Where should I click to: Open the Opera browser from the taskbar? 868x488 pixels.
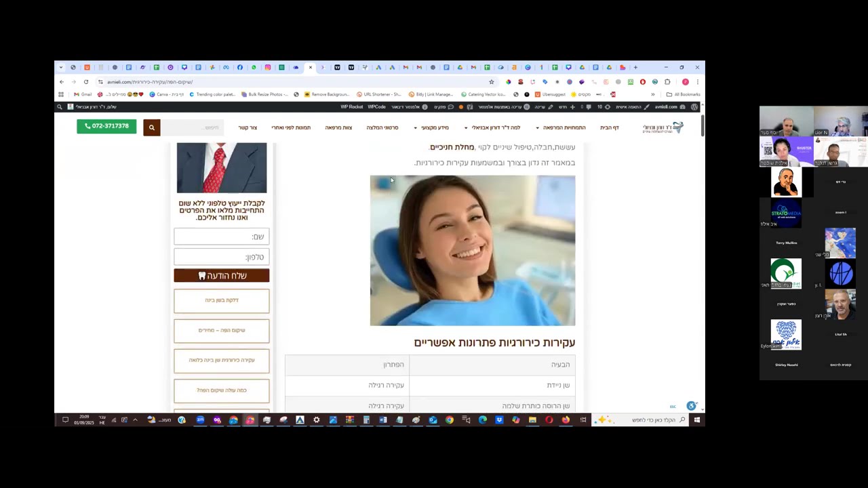tap(549, 420)
